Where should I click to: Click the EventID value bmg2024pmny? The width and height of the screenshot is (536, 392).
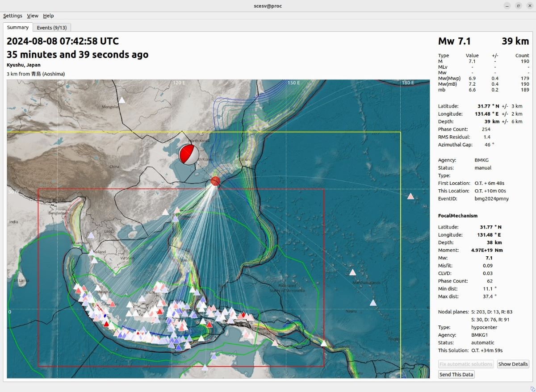[491, 199]
